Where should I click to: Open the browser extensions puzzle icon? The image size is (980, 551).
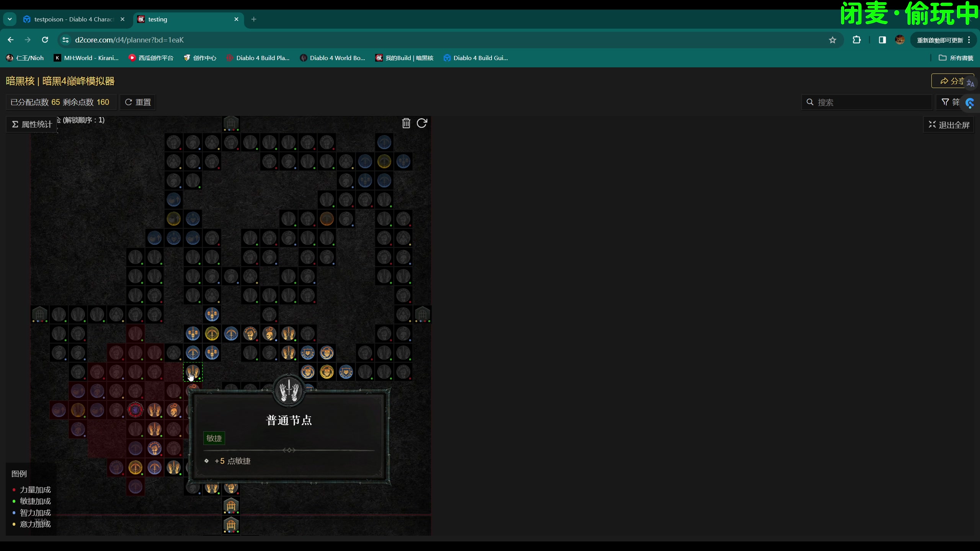tap(857, 40)
